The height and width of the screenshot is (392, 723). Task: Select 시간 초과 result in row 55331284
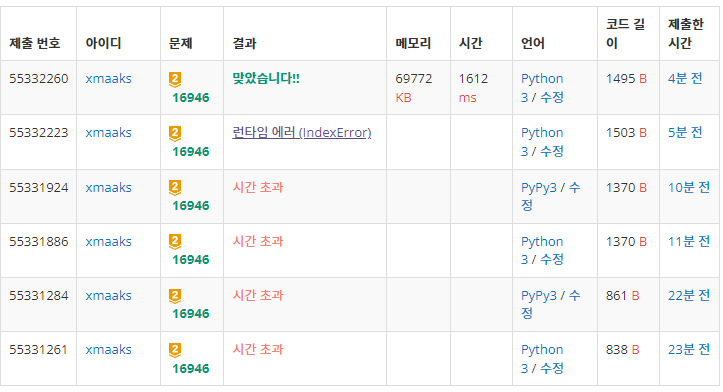click(x=258, y=295)
